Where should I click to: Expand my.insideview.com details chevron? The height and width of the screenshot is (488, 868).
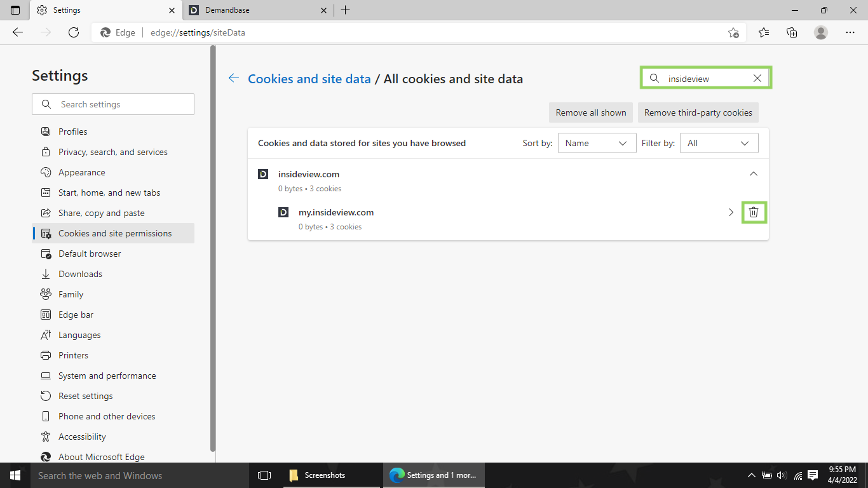[731, 212]
